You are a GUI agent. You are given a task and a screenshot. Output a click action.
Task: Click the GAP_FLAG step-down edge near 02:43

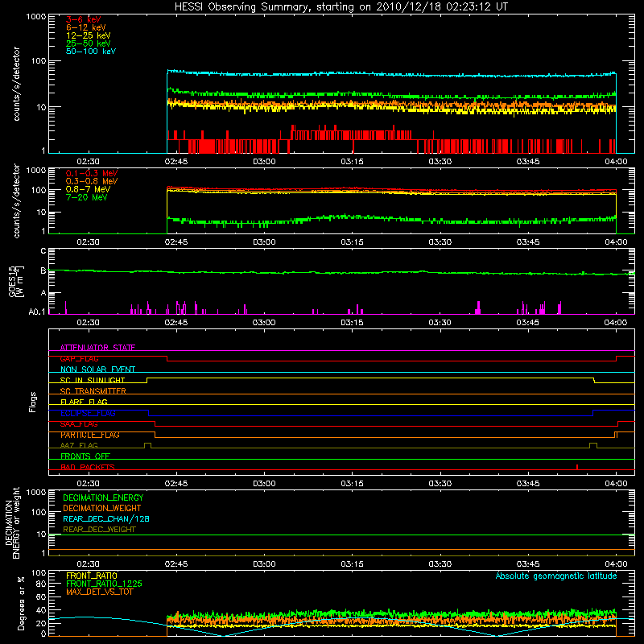click(167, 358)
